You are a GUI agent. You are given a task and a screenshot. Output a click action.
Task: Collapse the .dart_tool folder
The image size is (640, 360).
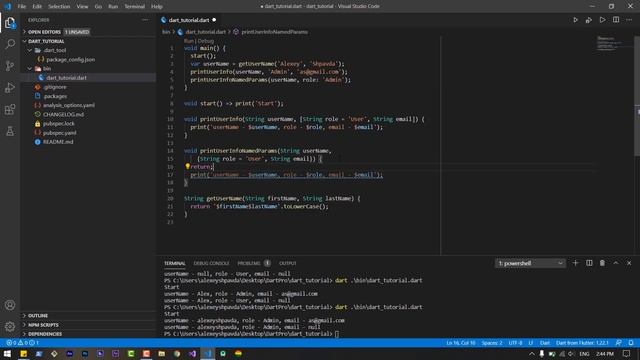point(55,50)
